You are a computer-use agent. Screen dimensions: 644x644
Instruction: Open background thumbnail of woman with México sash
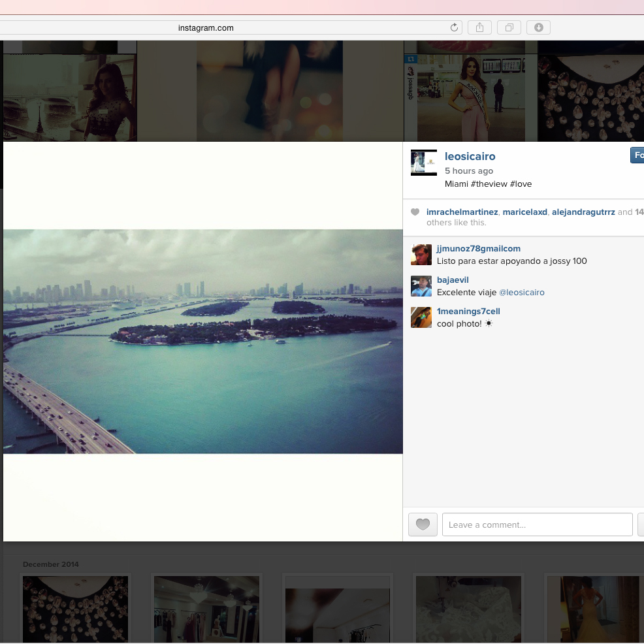click(471, 98)
